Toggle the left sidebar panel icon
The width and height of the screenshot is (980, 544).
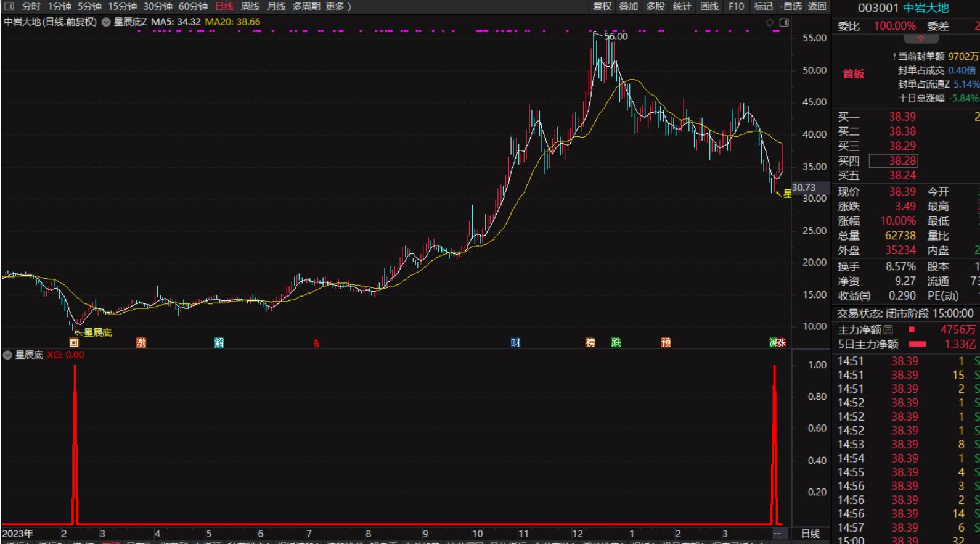click(x=9, y=6)
